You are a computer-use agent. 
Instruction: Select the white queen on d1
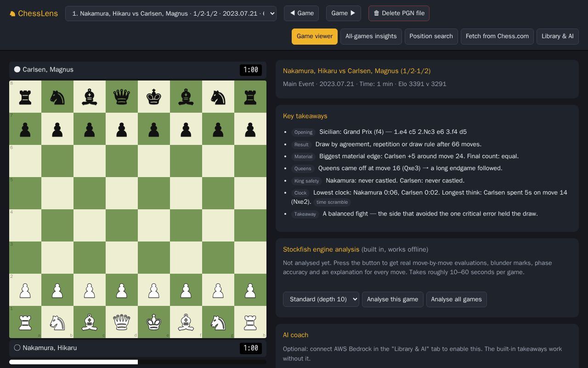122,322
